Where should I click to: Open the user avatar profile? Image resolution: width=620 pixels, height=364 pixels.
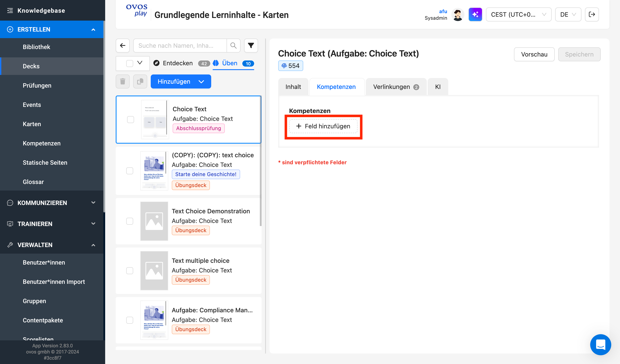pos(458,14)
